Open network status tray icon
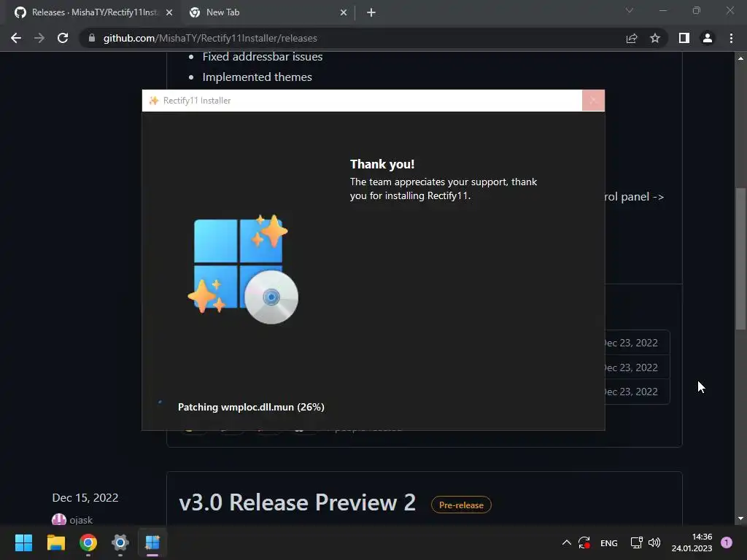The image size is (747, 560). [636, 542]
